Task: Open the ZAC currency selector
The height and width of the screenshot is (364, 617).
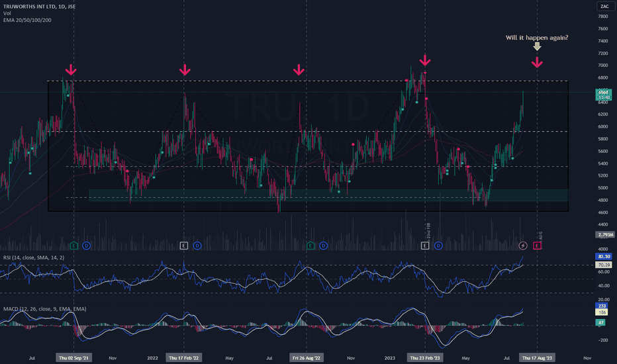Action: [604, 7]
